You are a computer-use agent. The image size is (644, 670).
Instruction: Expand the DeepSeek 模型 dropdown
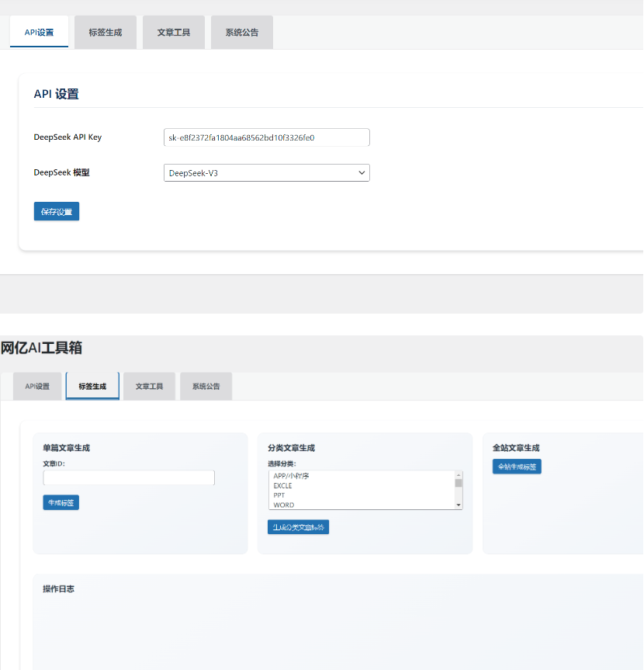(x=266, y=173)
